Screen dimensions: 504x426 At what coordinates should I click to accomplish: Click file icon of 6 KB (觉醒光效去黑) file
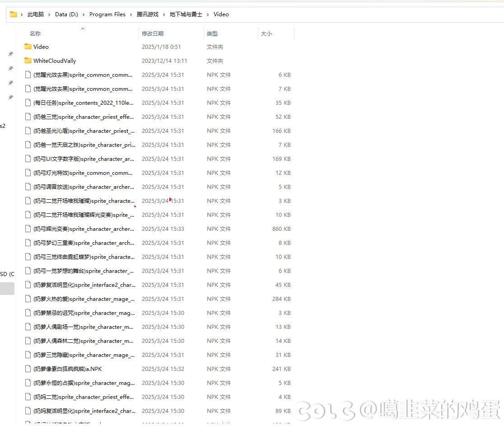click(28, 75)
